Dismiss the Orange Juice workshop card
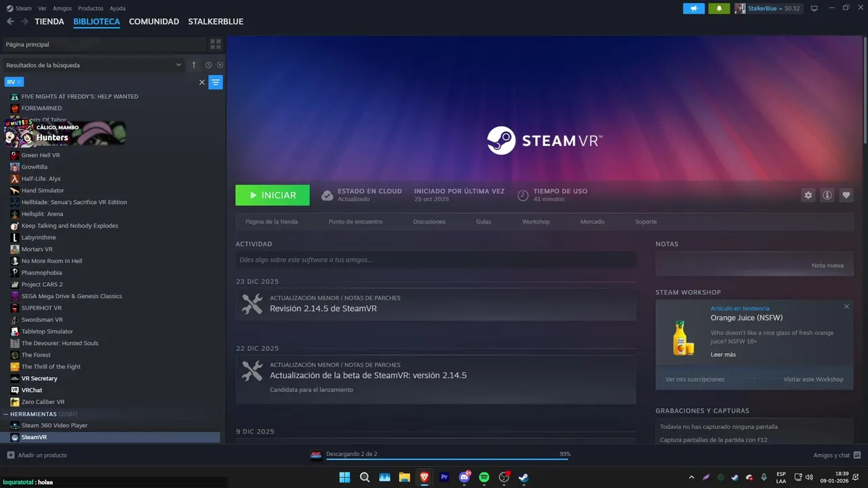868x488 pixels. (846, 307)
